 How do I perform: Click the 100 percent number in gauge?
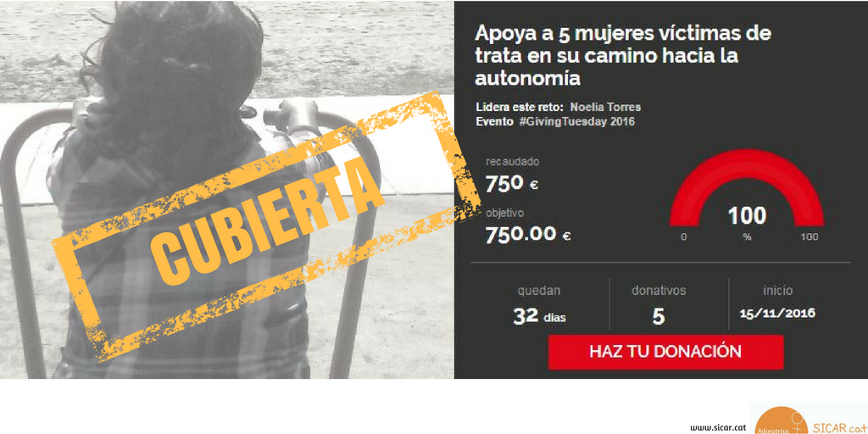747,216
